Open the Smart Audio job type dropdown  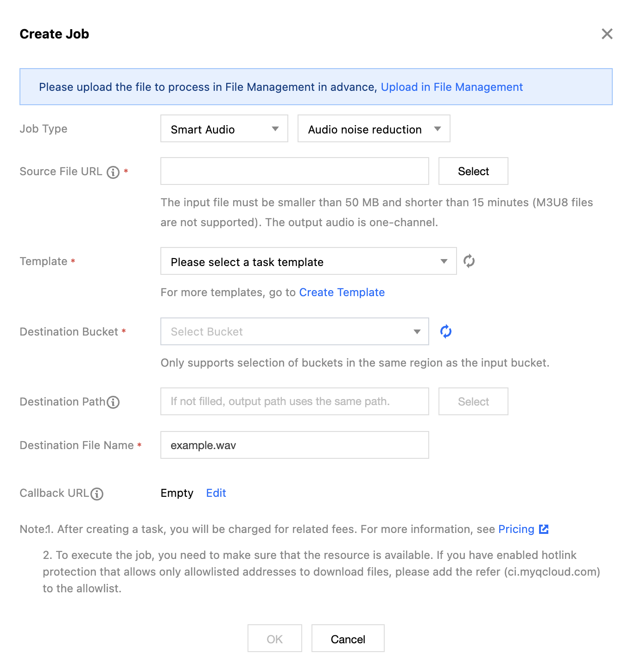point(224,129)
